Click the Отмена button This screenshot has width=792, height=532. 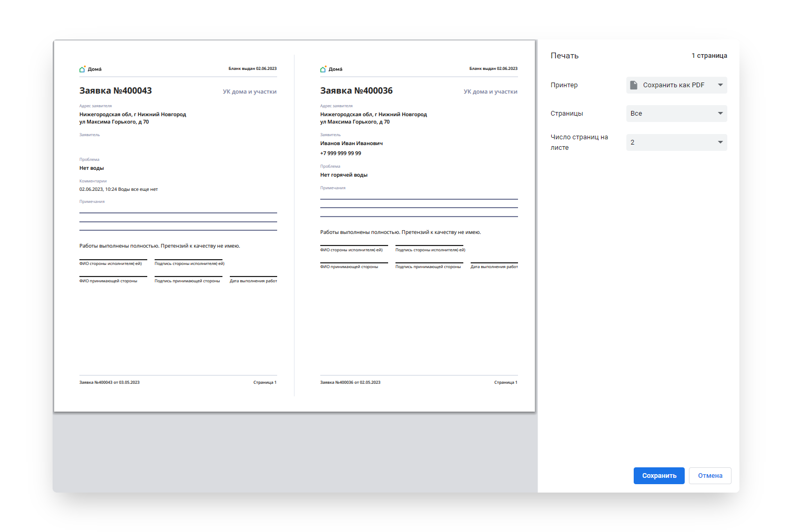[x=710, y=476]
